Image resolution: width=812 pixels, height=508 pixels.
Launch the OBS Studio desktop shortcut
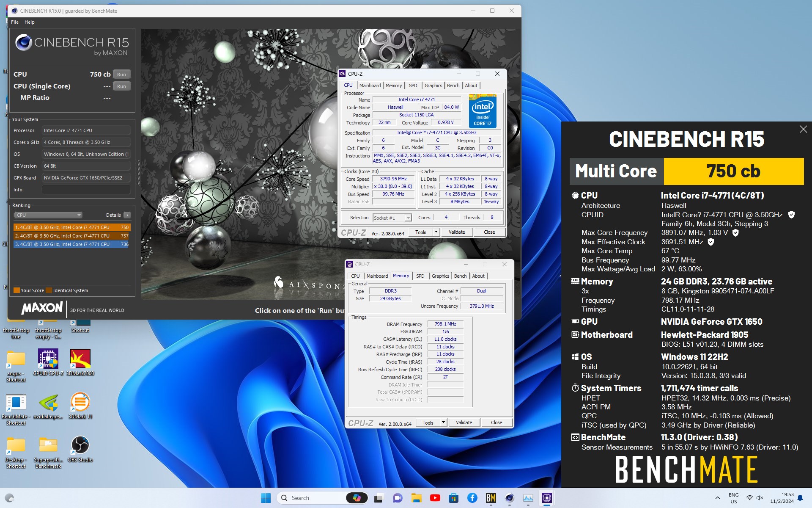(80, 449)
